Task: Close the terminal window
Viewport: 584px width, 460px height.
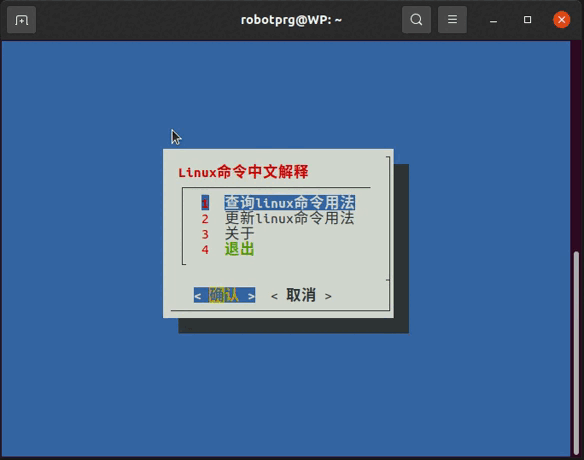Action: tap(562, 20)
